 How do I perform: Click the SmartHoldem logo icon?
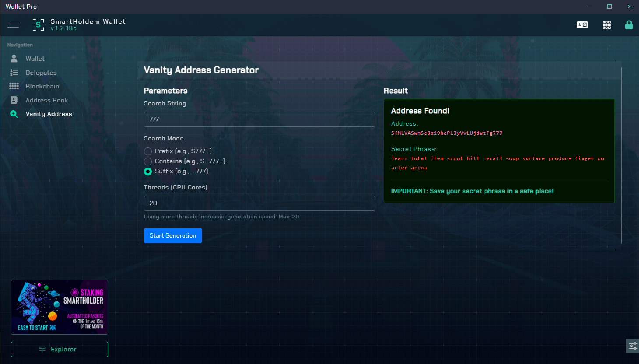pyautogui.click(x=38, y=25)
